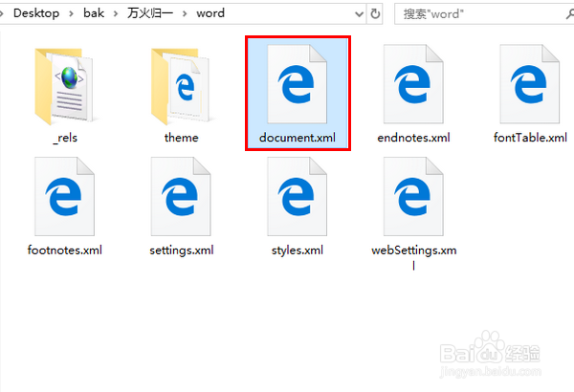Click the endnotes.xml file name label
Viewport: 574px width, 392px height.
[413, 138]
